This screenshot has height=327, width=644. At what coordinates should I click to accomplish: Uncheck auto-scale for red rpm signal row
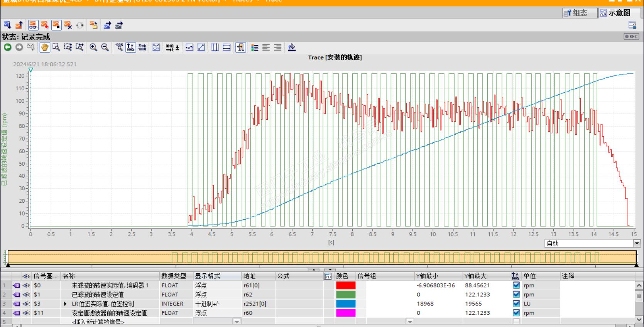516,285
